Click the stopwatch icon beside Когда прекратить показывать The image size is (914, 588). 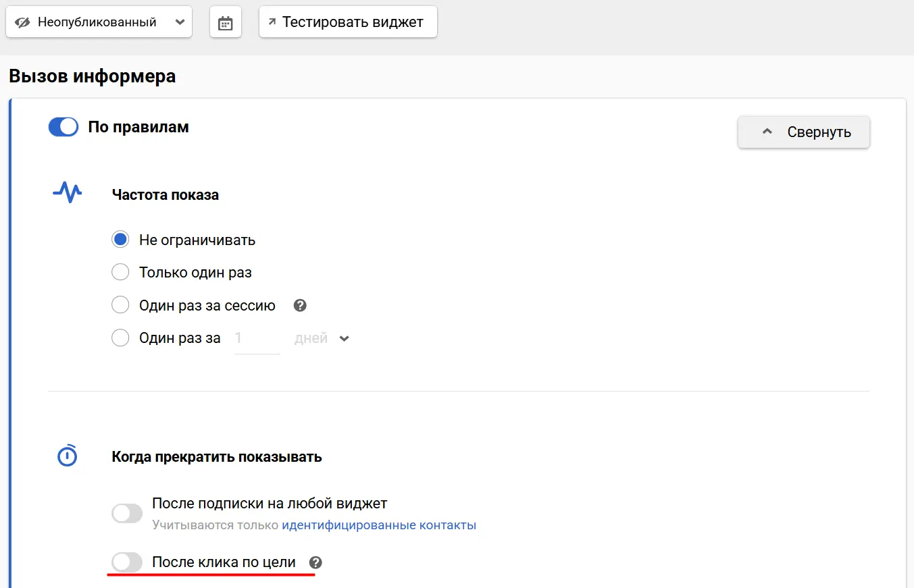coord(67,456)
